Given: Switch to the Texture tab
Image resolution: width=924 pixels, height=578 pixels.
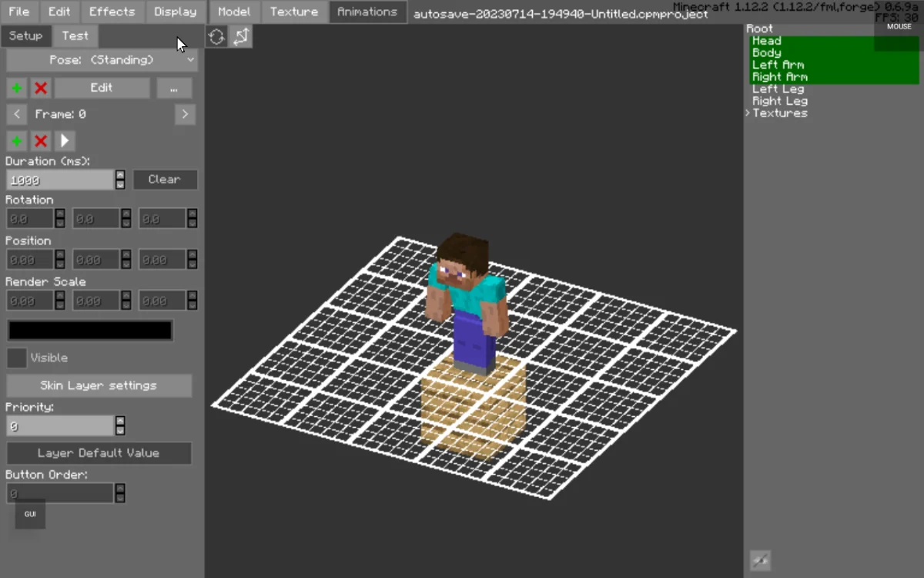Looking at the screenshot, I should [x=294, y=12].
